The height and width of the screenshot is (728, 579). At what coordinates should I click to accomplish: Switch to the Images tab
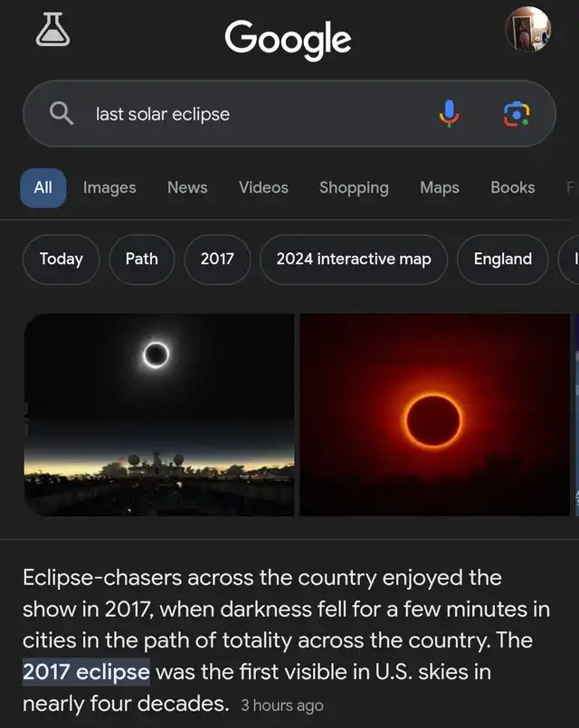point(109,187)
